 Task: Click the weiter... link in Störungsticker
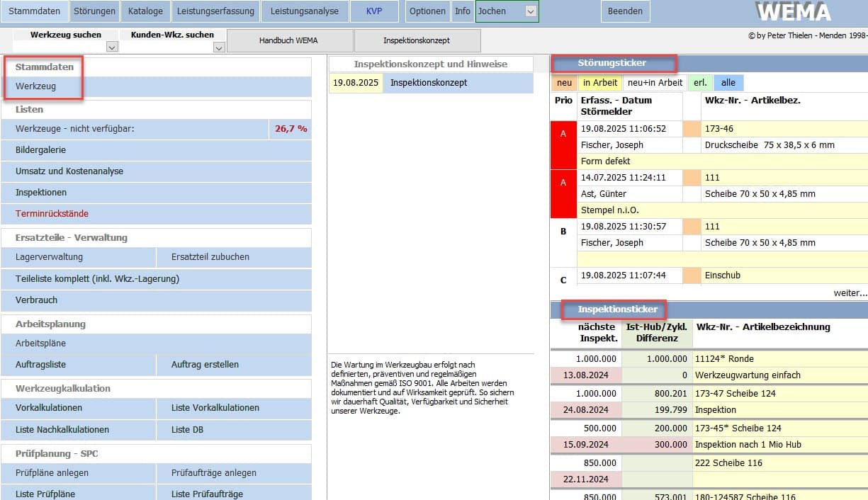850,292
